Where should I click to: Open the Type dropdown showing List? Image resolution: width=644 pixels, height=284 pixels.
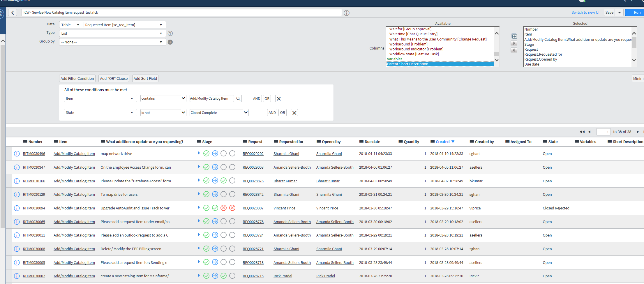pyautogui.click(x=112, y=33)
